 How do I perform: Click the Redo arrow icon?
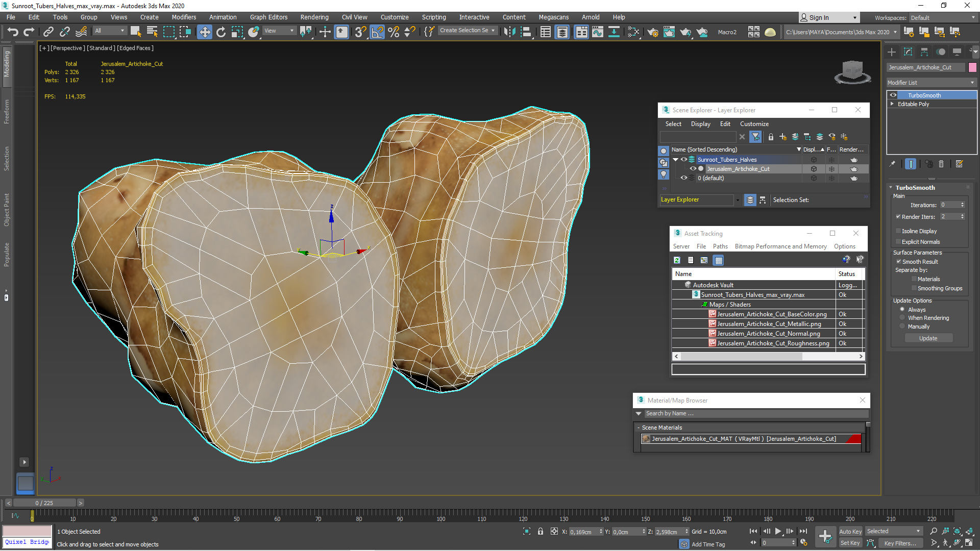point(29,32)
